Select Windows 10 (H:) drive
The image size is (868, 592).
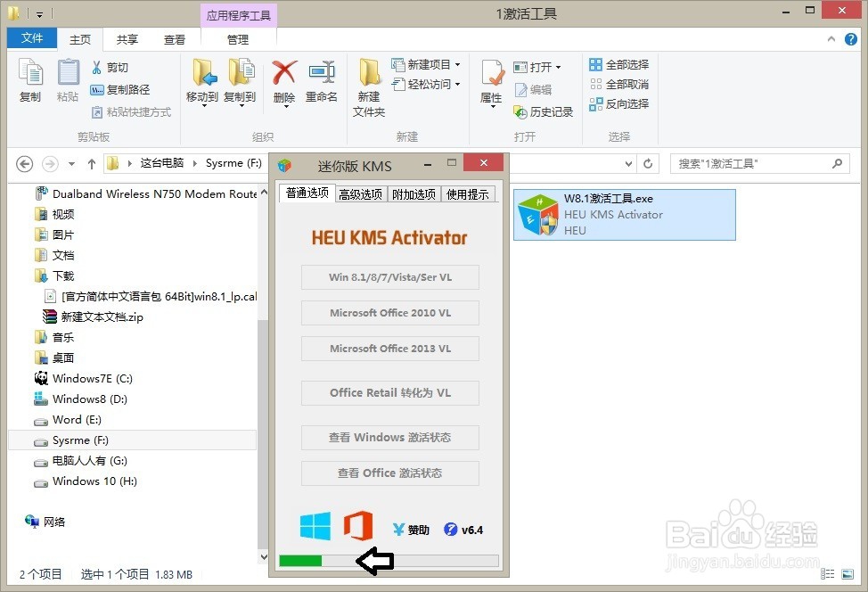click(x=86, y=481)
